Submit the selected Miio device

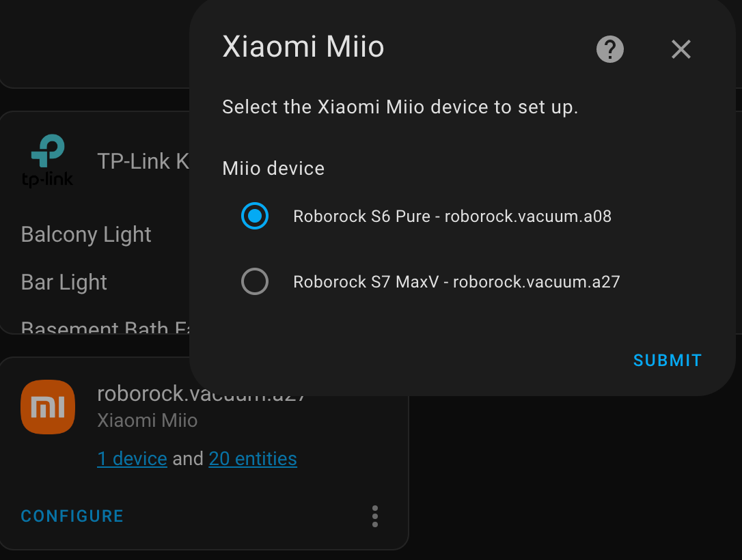[667, 360]
